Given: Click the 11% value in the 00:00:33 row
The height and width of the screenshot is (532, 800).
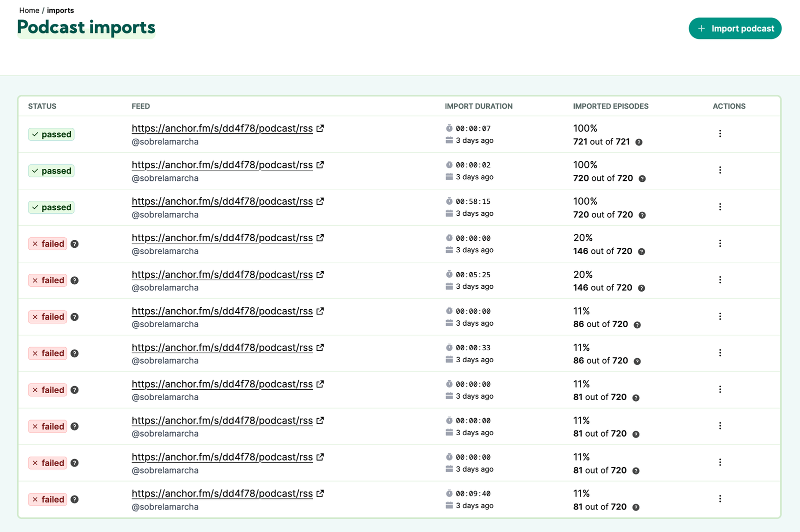Looking at the screenshot, I should click(581, 348).
